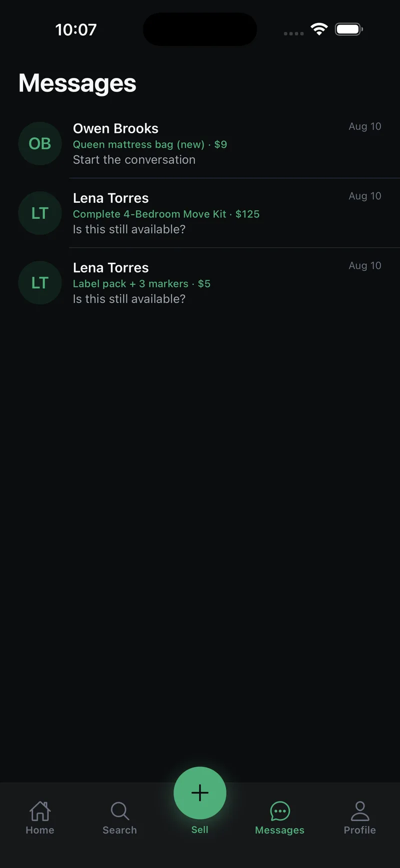Screen dimensions: 400x868
Task: Tap the LT avatar beside Move Kit listing
Action: pyautogui.click(x=40, y=213)
